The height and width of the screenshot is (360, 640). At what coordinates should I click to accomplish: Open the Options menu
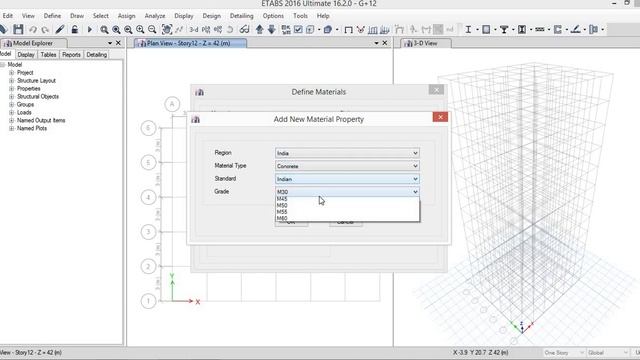click(x=273, y=16)
